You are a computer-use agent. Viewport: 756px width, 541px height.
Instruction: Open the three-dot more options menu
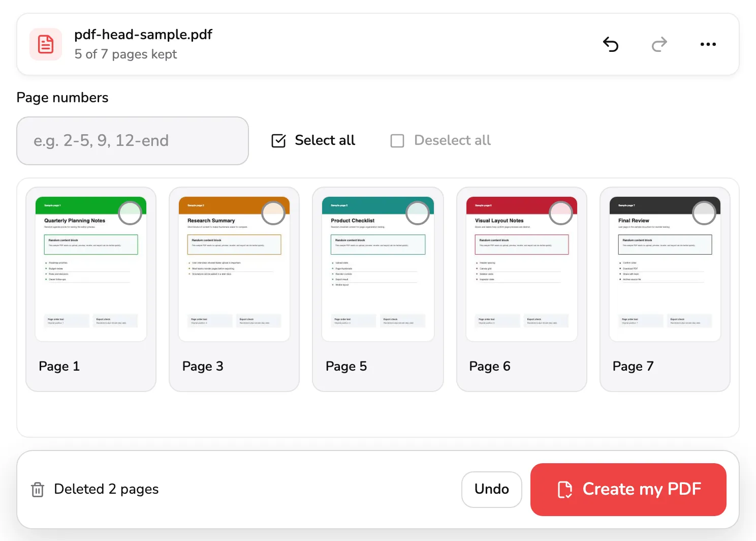[708, 45]
